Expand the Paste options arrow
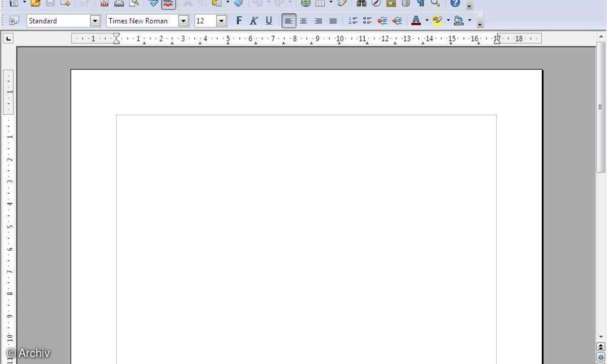The image size is (607, 364). point(227,3)
